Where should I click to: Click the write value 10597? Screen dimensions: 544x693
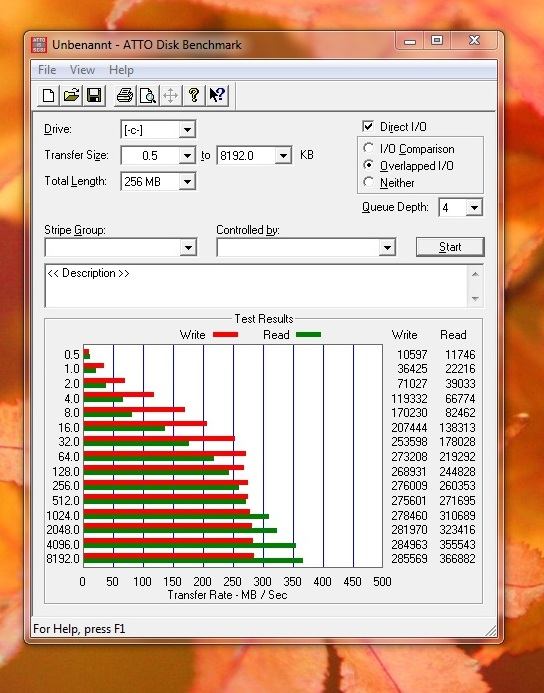pyautogui.click(x=412, y=354)
